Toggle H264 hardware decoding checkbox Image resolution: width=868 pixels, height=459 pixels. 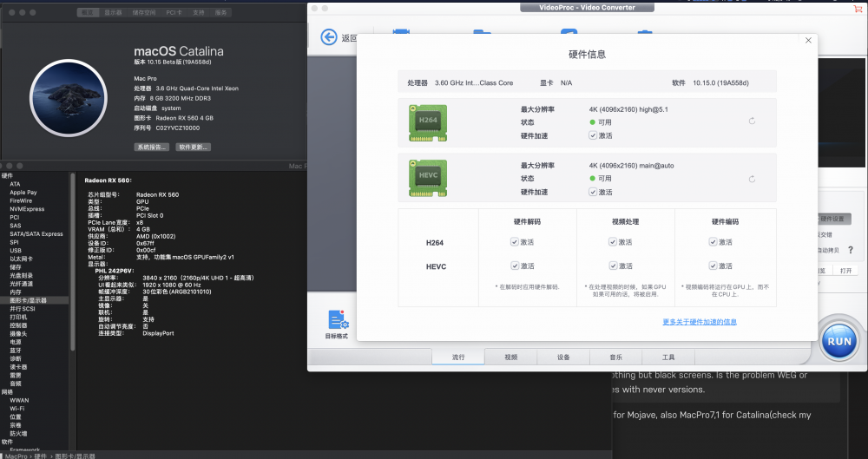point(515,242)
